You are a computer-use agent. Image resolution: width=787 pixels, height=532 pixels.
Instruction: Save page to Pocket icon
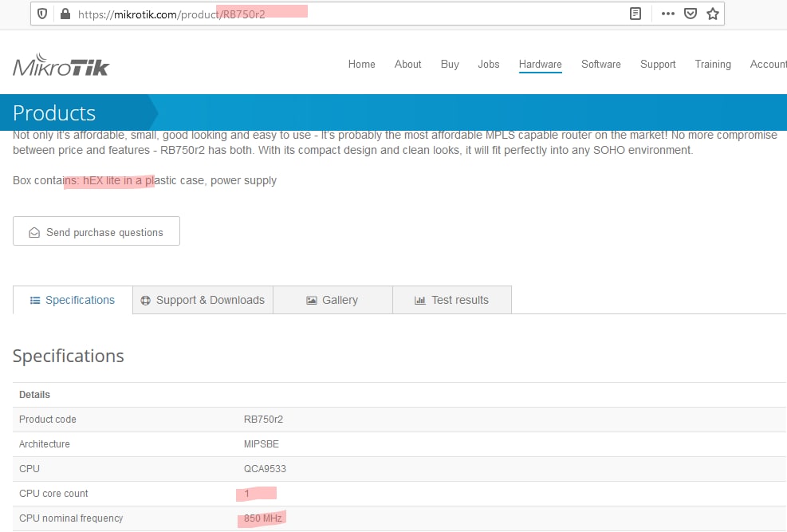pyautogui.click(x=691, y=14)
